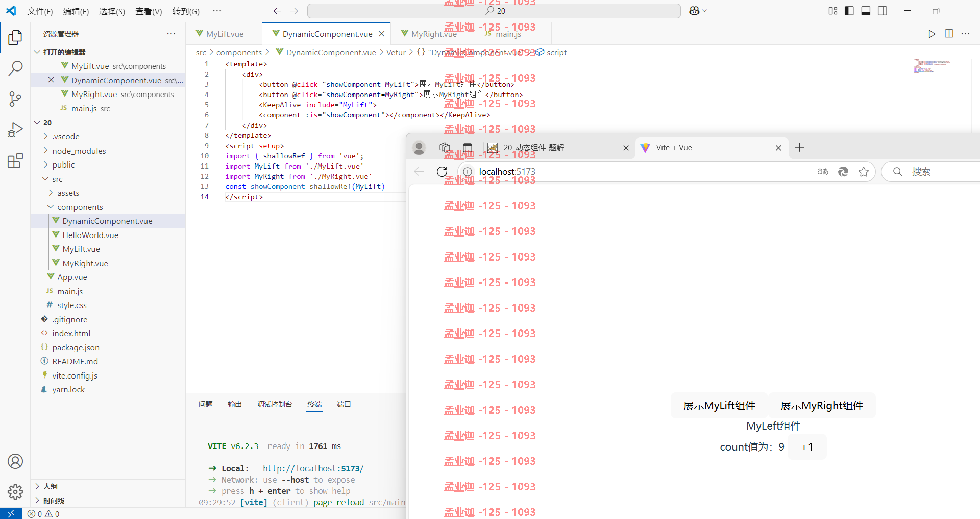Go forward with the navigation arrow

pyautogui.click(x=294, y=11)
